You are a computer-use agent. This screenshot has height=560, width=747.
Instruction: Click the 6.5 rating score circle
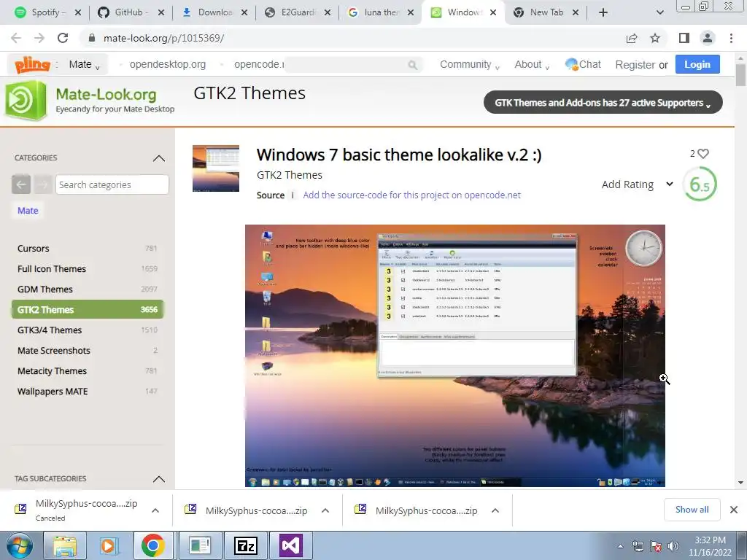700,184
